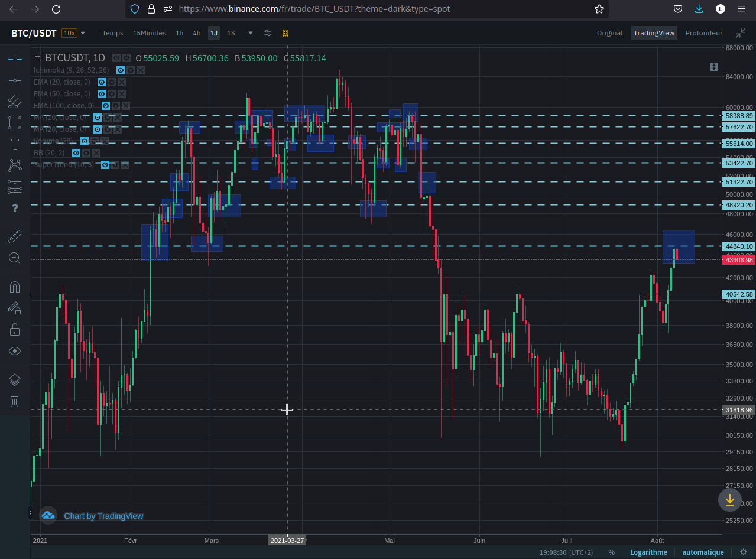Image resolution: width=756 pixels, height=559 pixels.
Task: Toggle stay in drawing mode
Action: (x=15, y=308)
